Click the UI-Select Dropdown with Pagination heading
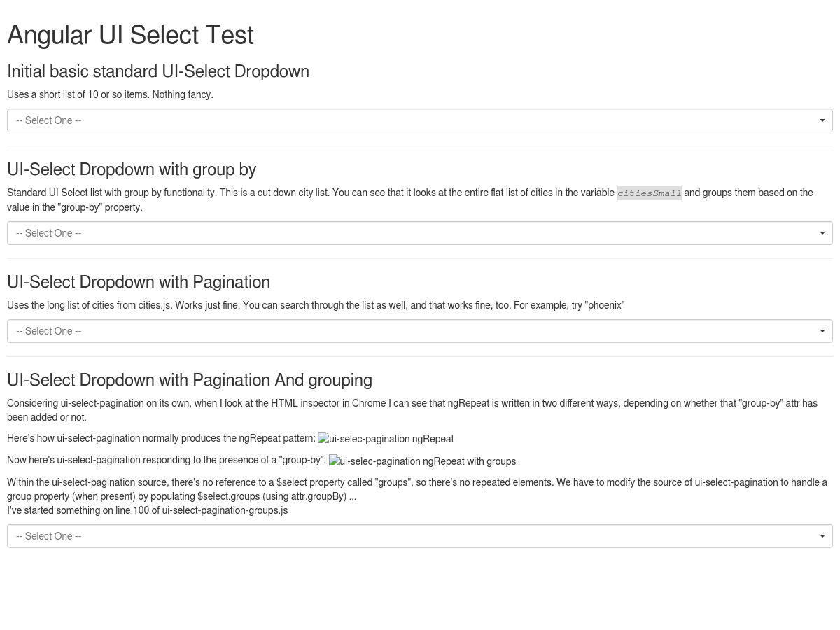Image resolution: width=840 pixels, height=630 pixels. [x=139, y=282]
